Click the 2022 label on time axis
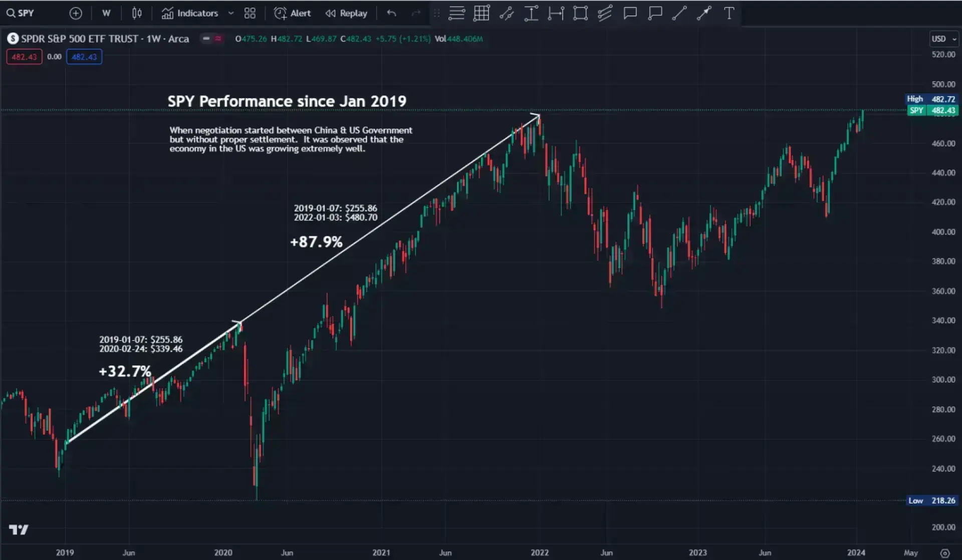Viewport: 962px width, 560px height. pyautogui.click(x=540, y=552)
